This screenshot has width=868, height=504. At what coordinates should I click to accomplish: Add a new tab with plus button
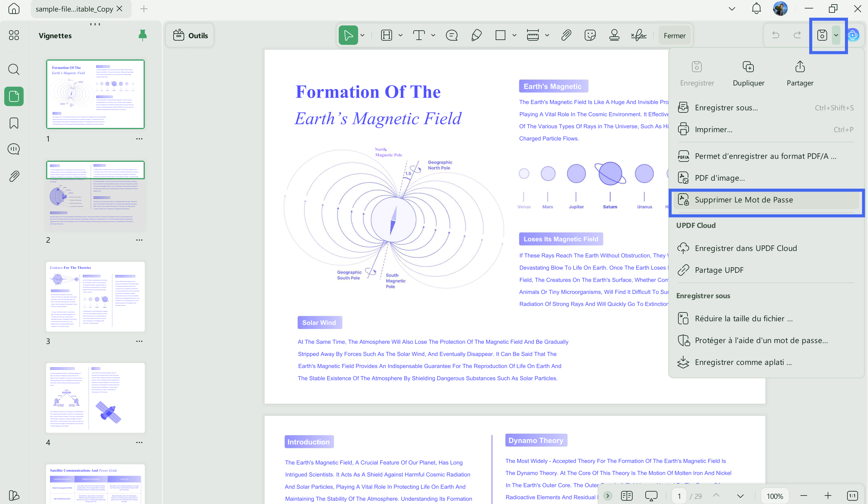tap(144, 8)
